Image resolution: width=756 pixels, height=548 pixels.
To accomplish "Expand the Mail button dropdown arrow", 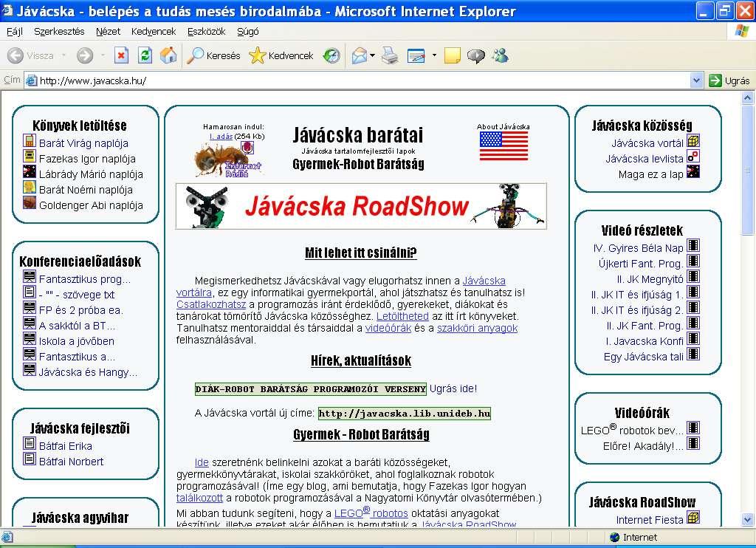I will point(372,55).
